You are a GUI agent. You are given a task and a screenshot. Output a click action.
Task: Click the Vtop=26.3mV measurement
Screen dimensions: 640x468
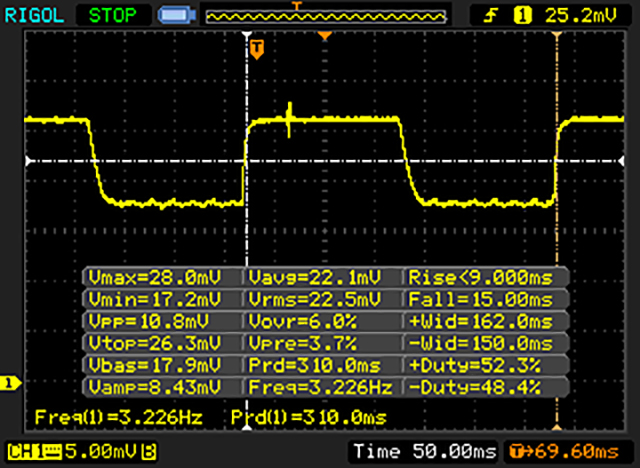pos(155,343)
